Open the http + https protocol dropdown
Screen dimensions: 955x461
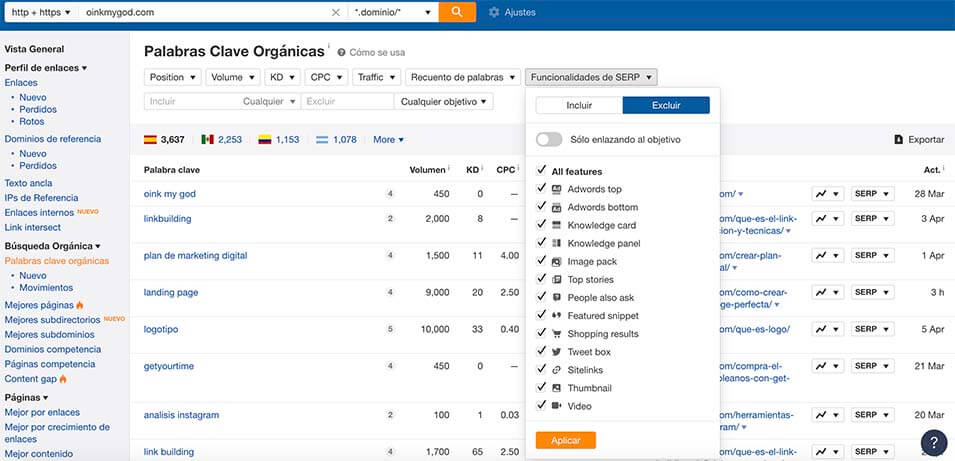pyautogui.click(x=41, y=12)
